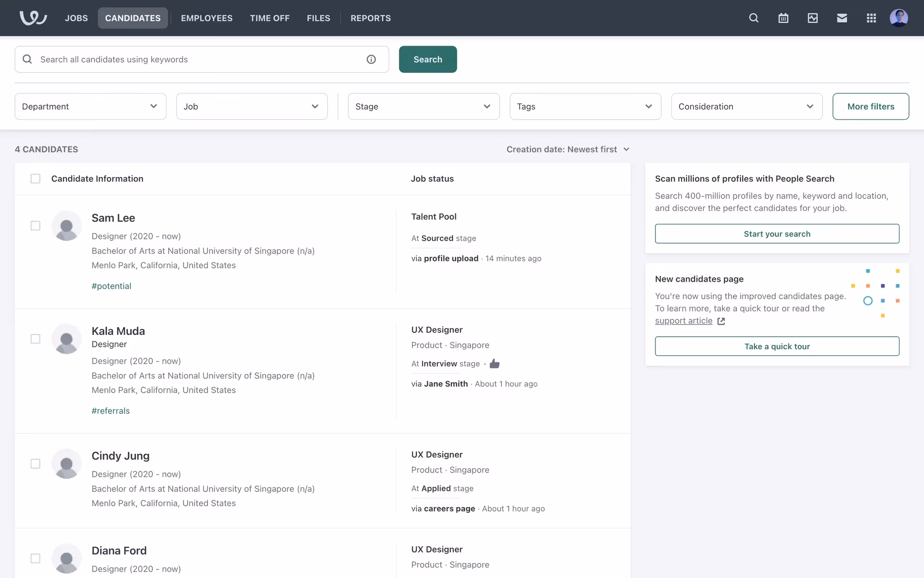Open the calendar icon in the header
924x578 pixels.
783,18
